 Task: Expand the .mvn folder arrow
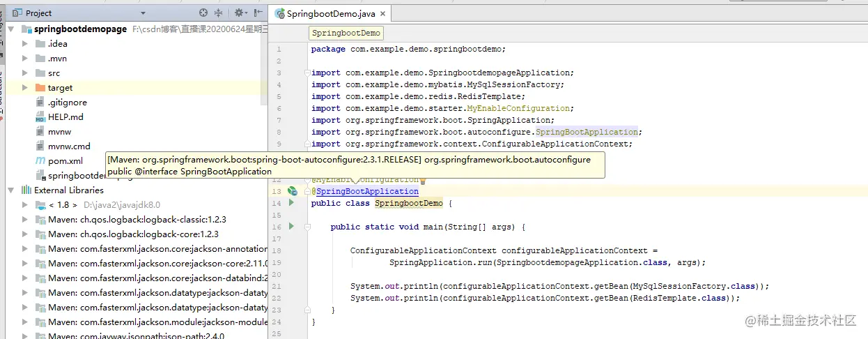(25, 58)
